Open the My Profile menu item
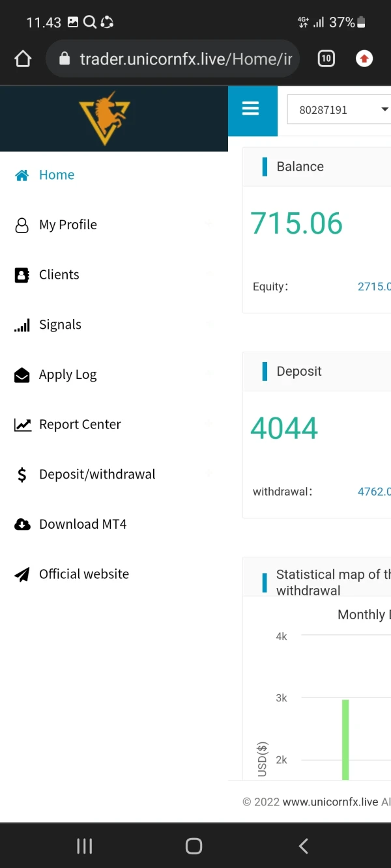The height and width of the screenshot is (868, 391). click(68, 225)
